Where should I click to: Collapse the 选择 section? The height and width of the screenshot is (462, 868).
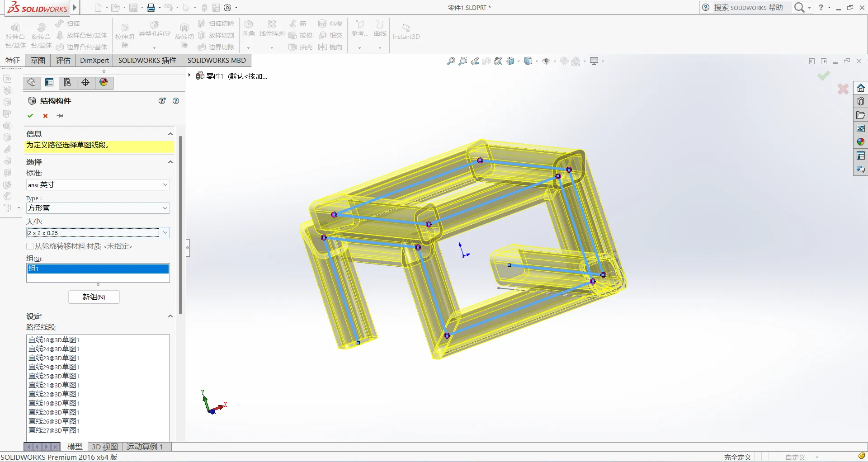[170, 162]
